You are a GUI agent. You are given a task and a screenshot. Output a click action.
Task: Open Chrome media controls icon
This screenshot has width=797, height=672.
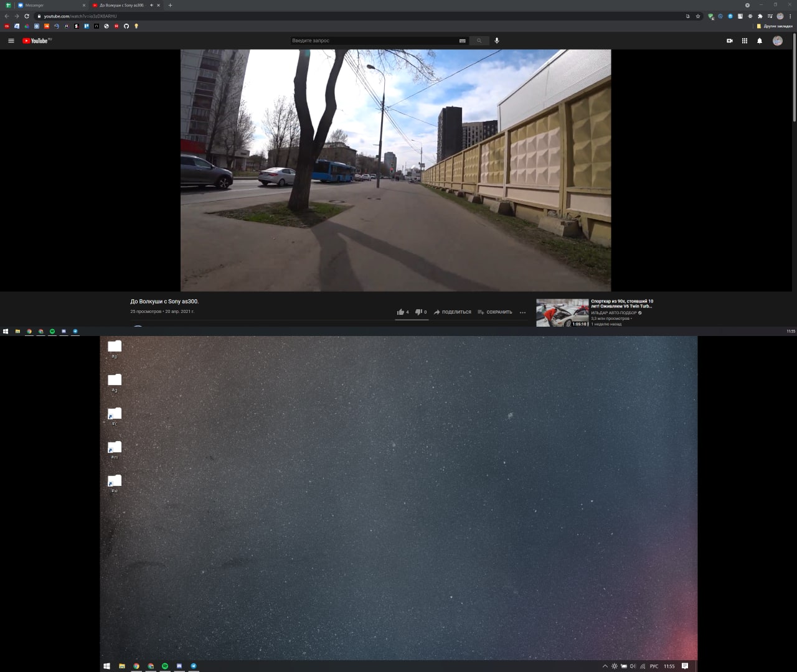[x=770, y=16]
